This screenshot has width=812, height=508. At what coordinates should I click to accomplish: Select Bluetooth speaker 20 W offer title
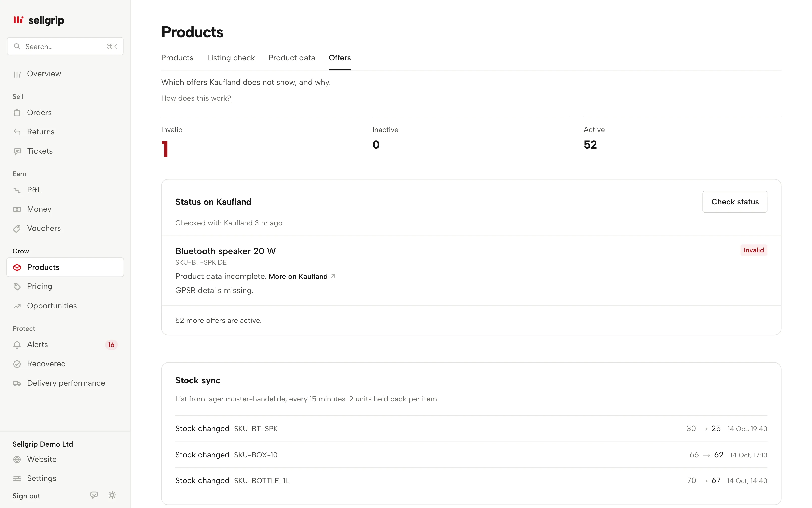pyautogui.click(x=226, y=251)
